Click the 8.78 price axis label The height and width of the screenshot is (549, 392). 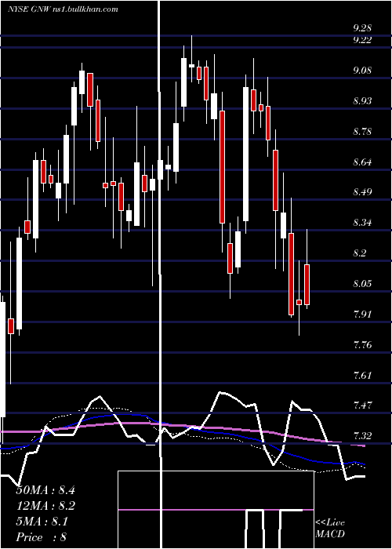click(x=362, y=132)
